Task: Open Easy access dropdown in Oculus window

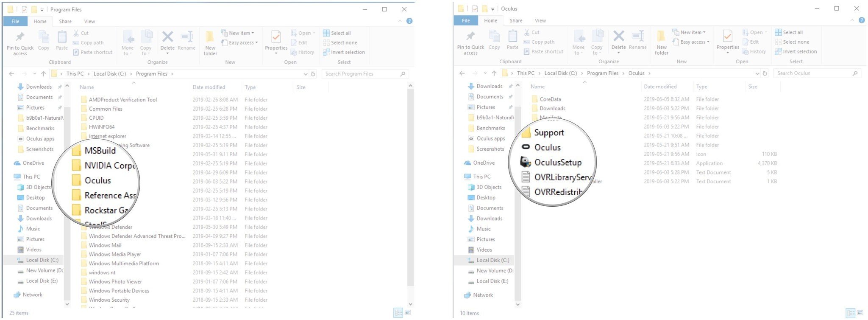Action: tap(691, 42)
